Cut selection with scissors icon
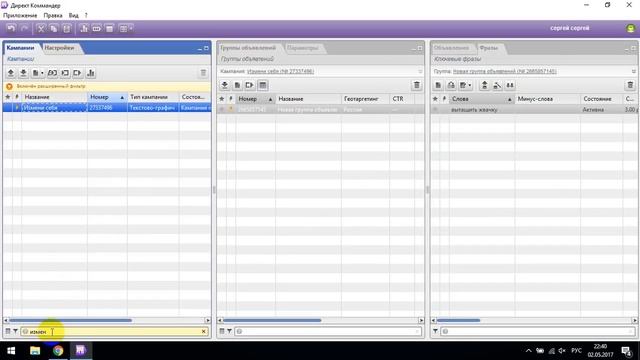 [41, 29]
